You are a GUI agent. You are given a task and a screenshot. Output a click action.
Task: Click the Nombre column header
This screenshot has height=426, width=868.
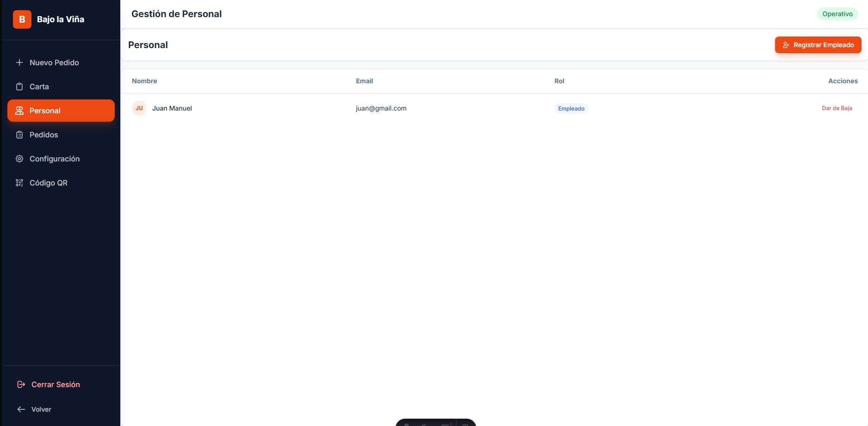(x=144, y=81)
